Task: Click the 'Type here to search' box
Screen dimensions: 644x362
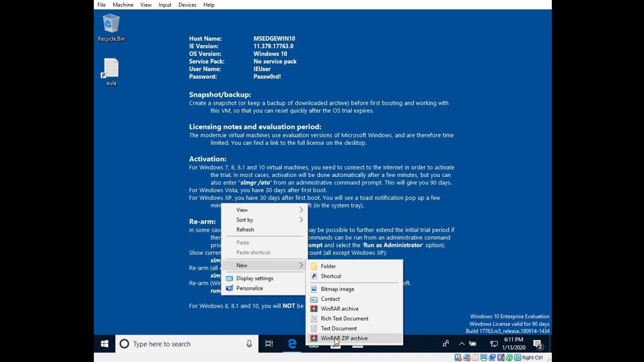Action: 186,344
